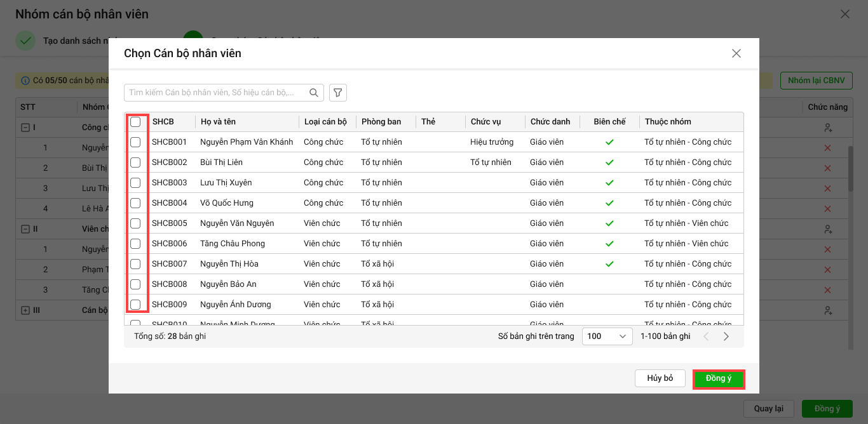Check the box for SHCB001
Viewport: 868px width, 424px height.
point(135,142)
